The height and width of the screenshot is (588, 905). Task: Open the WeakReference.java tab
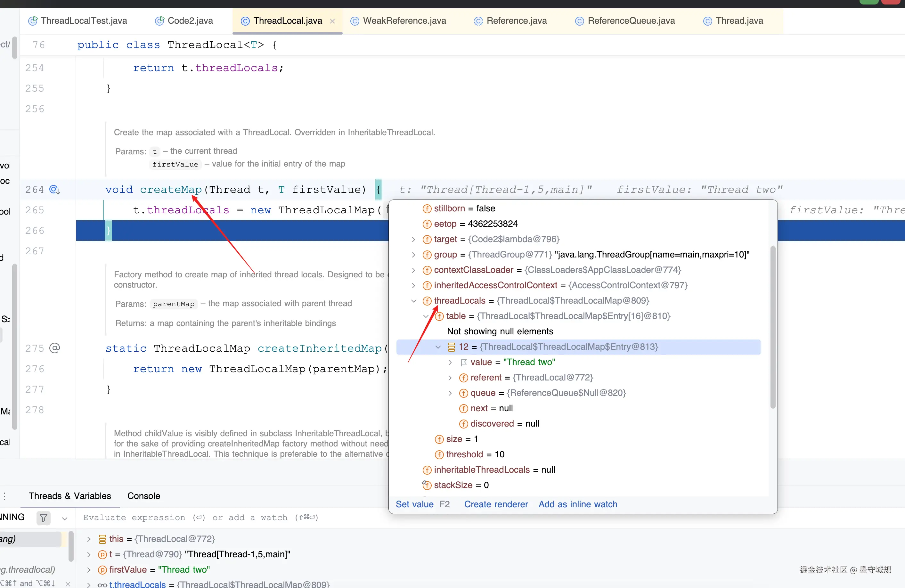point(404,21)
